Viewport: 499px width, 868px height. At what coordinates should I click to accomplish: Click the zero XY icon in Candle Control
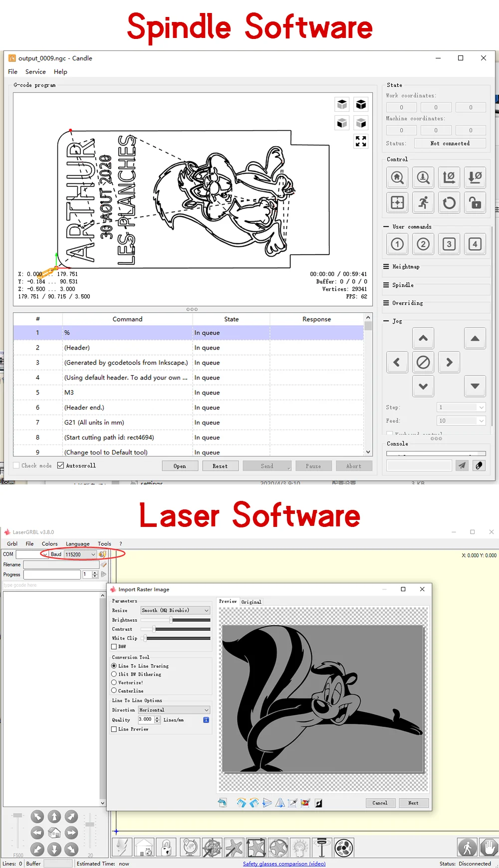[449, 178]
